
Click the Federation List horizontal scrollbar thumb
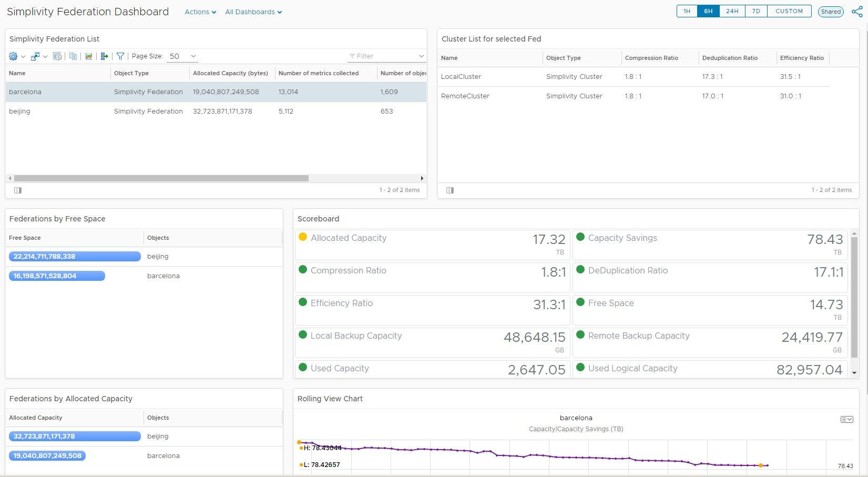(x=161, y=178)
